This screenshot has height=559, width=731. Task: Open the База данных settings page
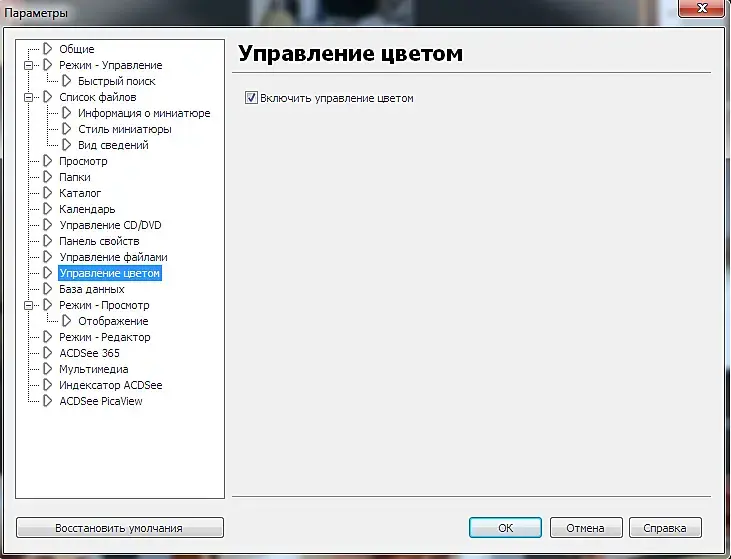tap(91, 289)
